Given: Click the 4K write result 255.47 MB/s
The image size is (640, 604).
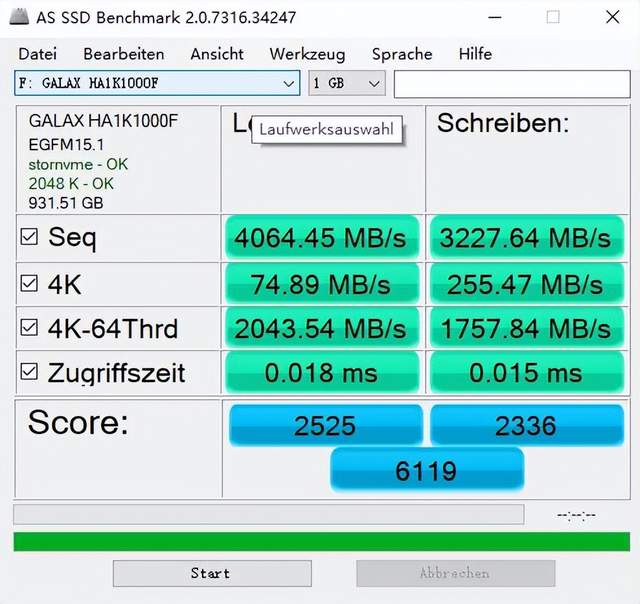Looking at the screenshot, I should 527,284.
